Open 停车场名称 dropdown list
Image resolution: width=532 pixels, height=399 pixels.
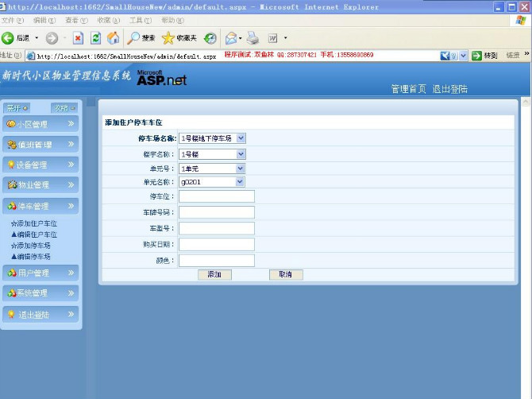coord(241,138)
